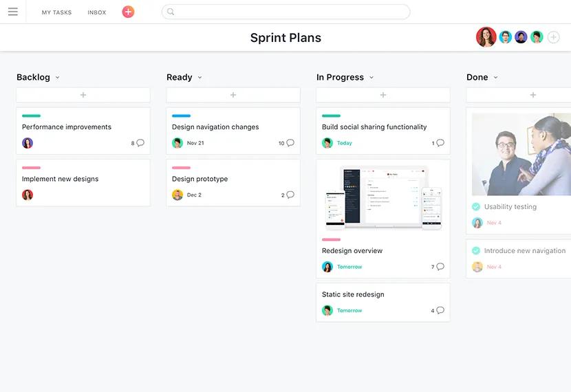Open comments on Design prototype card
Screen dimensions: 571x392
pos(290,195)
